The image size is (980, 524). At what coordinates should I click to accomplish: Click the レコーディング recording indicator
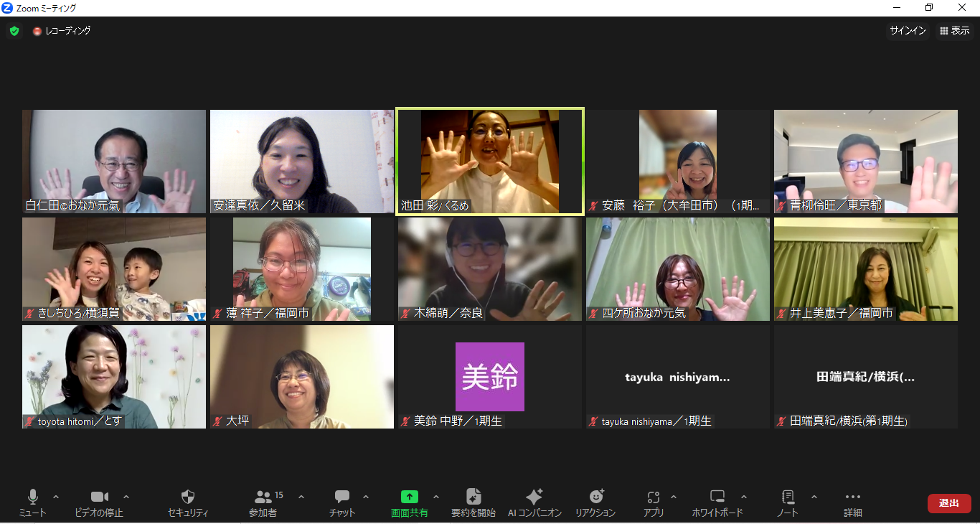(62, 31)
